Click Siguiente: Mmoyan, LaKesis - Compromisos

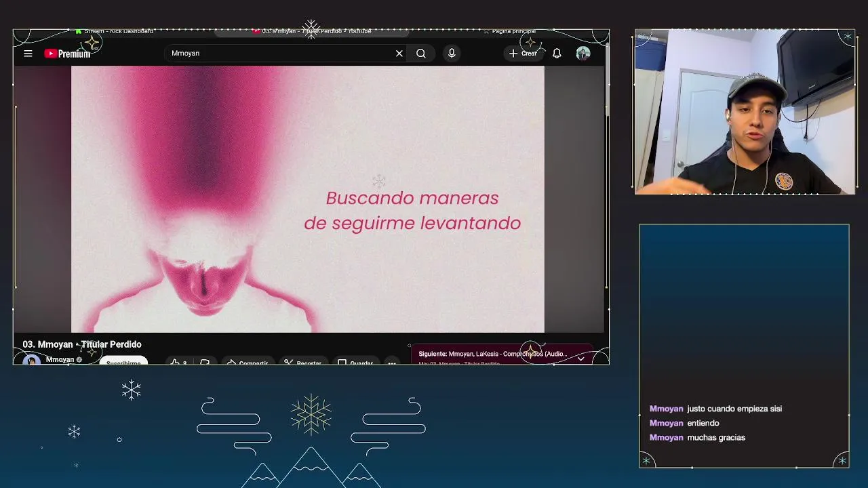click(x=492, y=354)
